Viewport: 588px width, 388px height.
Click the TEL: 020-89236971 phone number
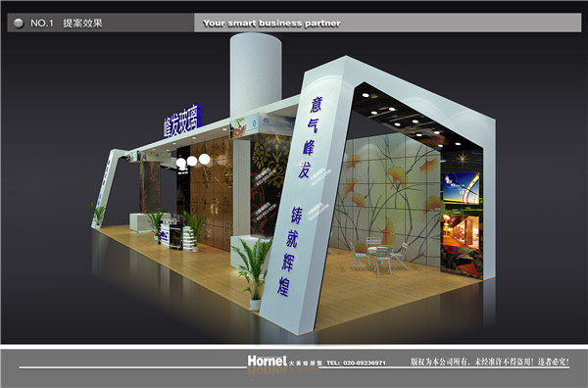point(356,363)
